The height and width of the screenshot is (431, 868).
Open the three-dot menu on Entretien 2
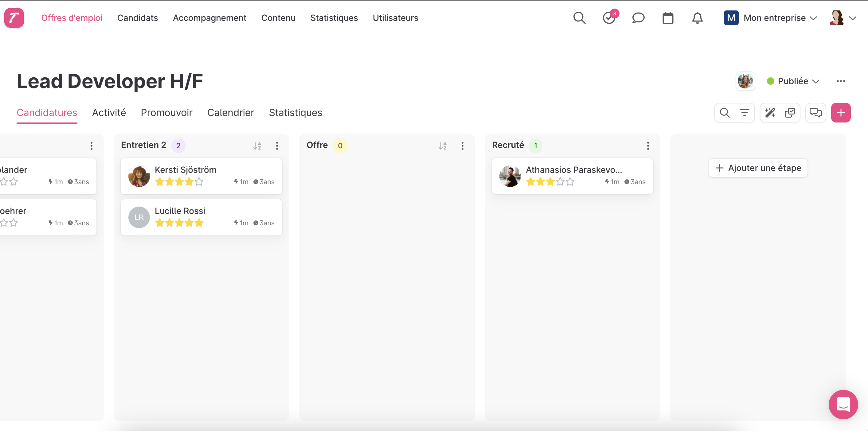point(277,145)
